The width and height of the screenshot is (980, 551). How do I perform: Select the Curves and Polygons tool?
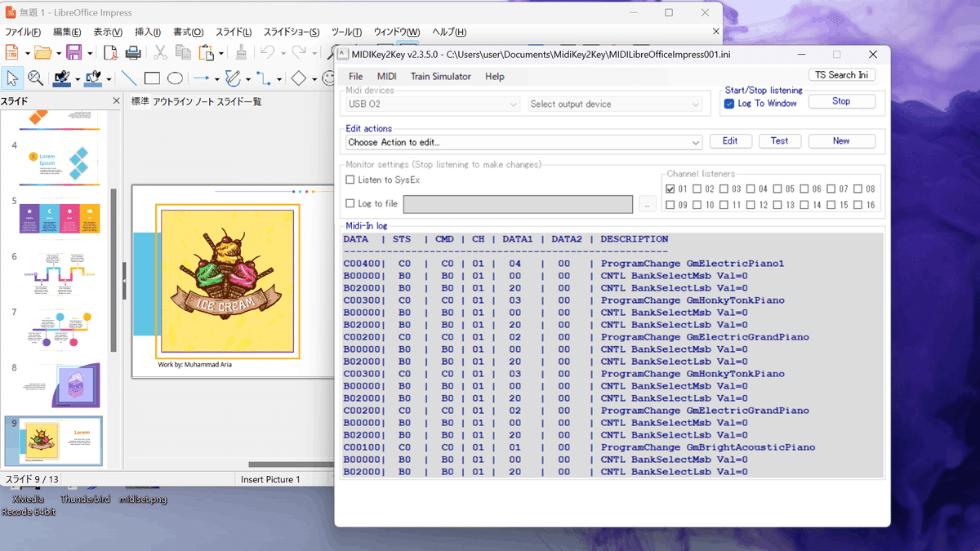(233, 78)
